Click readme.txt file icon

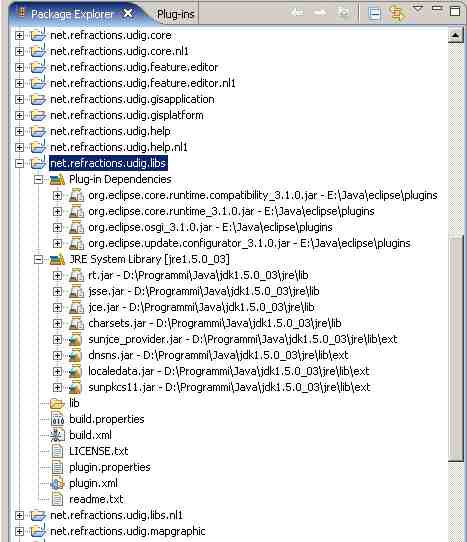coord(57,499)
